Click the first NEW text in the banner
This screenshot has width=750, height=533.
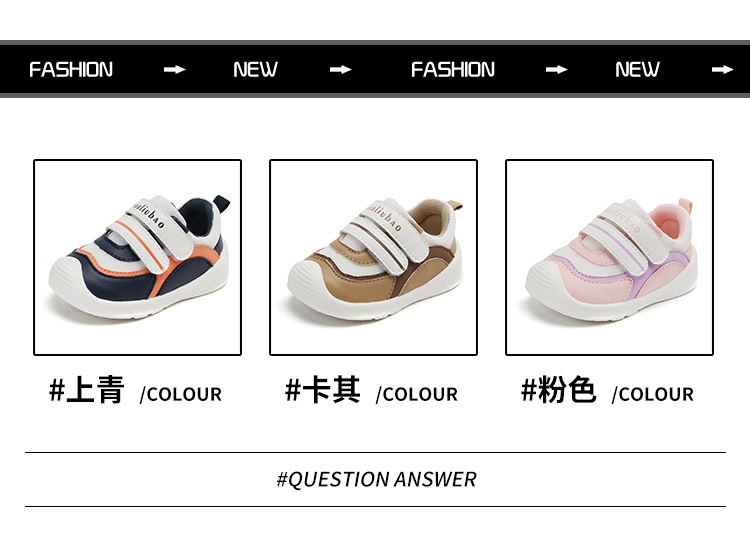tap(255, 70)
